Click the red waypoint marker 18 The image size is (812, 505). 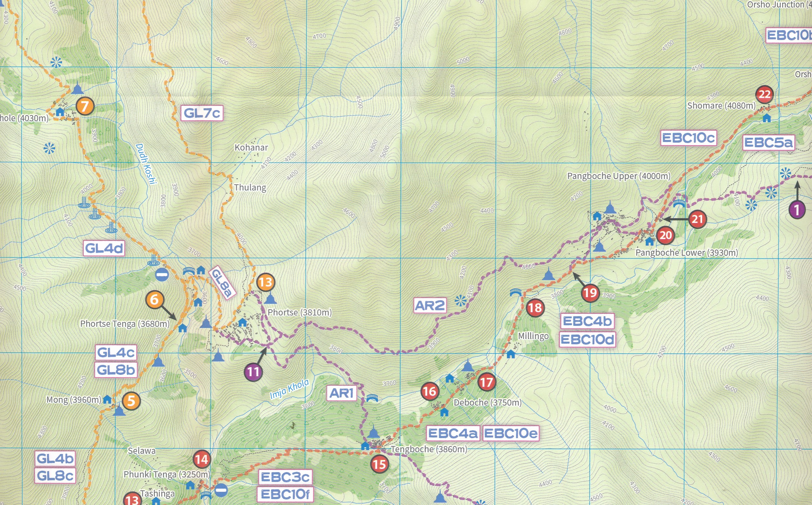click(x=535, y=308)
